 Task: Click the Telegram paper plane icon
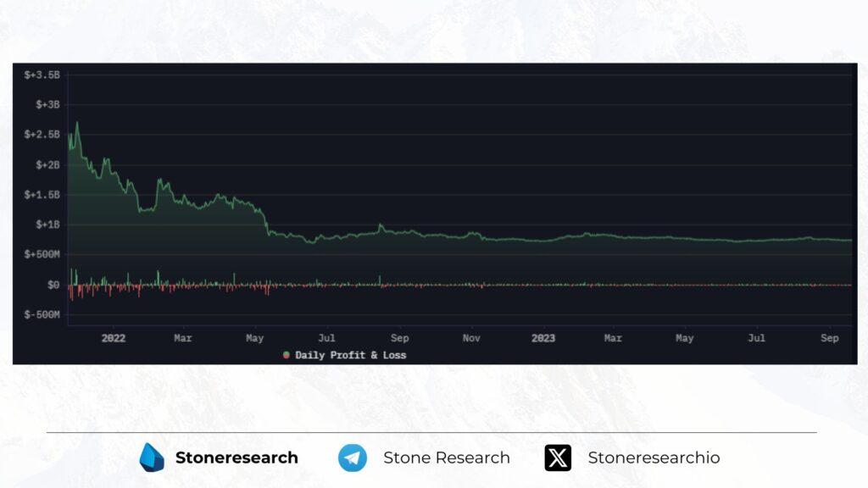(353, 457)
